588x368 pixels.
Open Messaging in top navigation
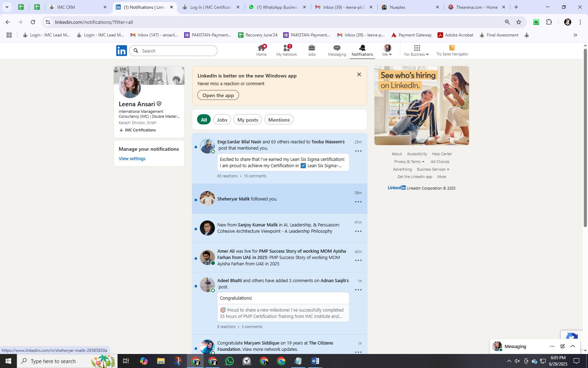click(x=337, y=50)
